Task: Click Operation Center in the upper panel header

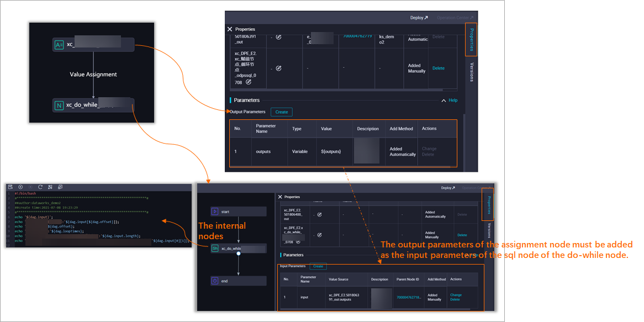Action: 455,18
